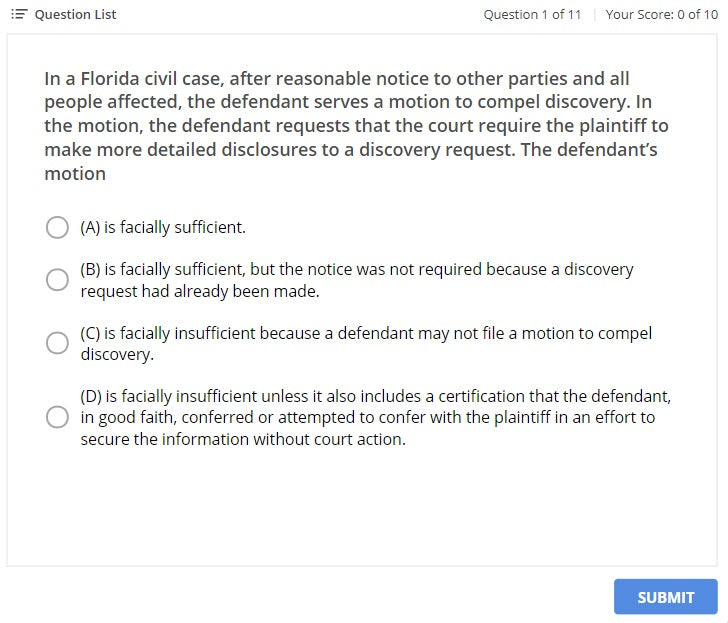Select radio button for option (B)
Viewport: 728px width, 623px height.
click(x=58, y=280)
